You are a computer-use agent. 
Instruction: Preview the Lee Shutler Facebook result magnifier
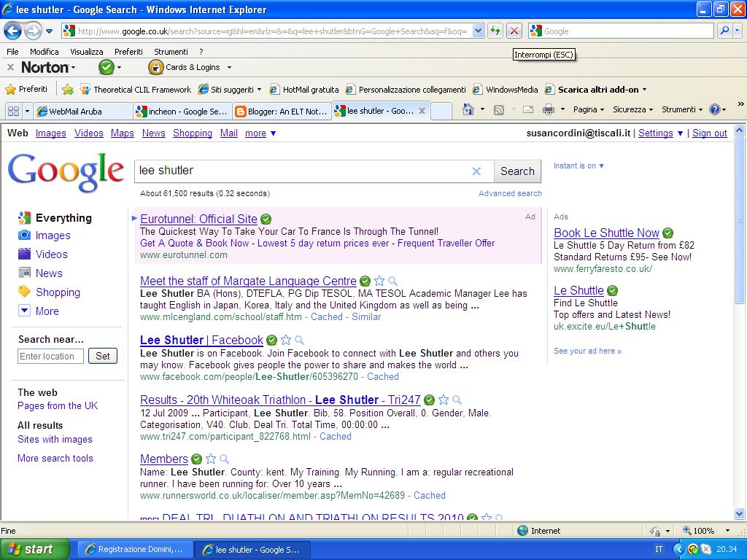pyautogui.click(x=299, y=340)
